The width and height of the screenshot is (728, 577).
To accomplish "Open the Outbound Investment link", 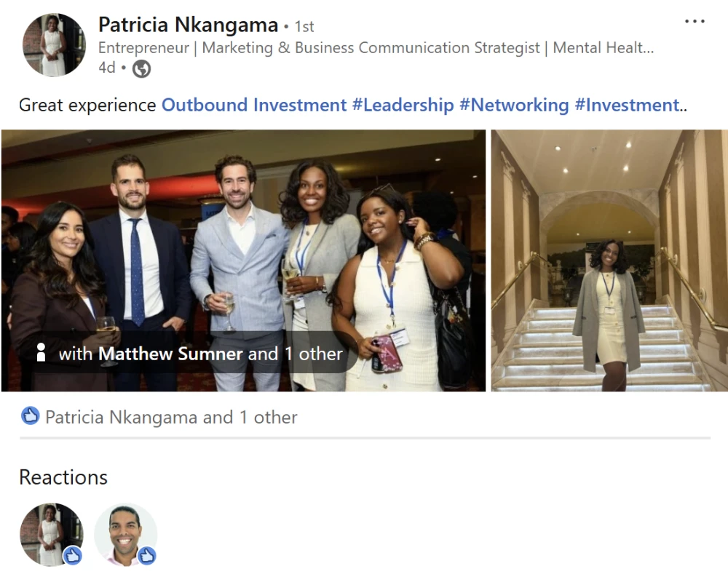I will coord(254,105).
